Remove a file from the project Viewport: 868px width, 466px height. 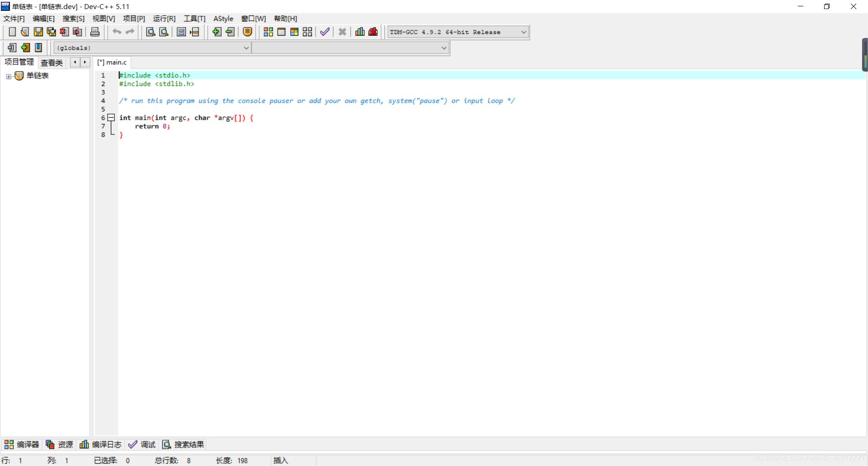tap(230, 32)
